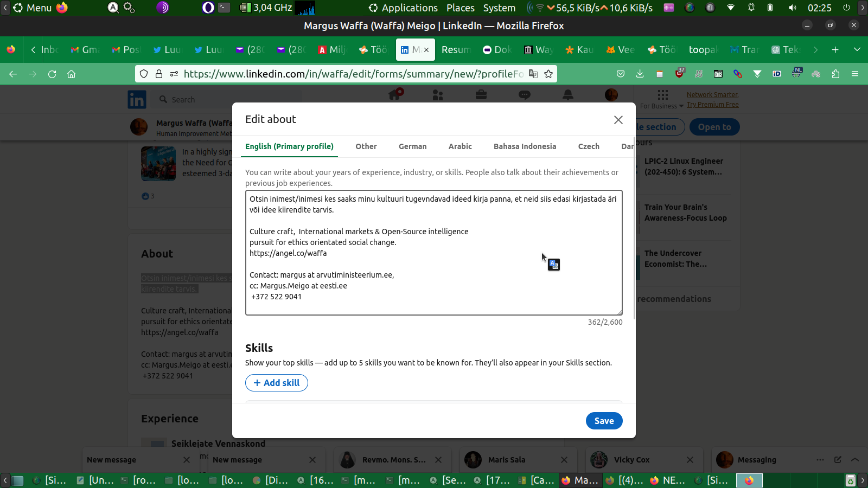868x488 pixels.
Task: Click the uBlock Origin extension icon
Action: (x=679, y=73)
